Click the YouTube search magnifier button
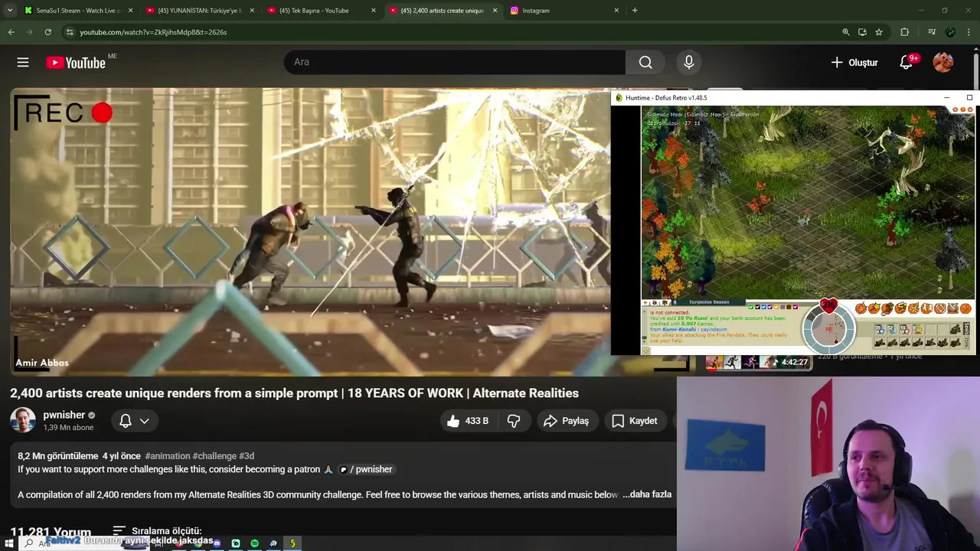980x551 pixels. tap(645, 63)
